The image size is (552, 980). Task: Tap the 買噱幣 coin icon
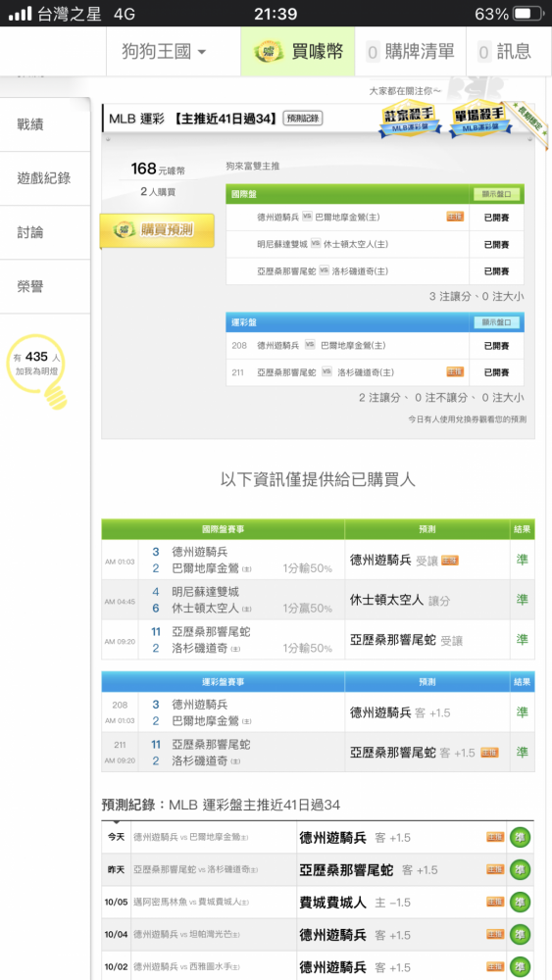269,51
